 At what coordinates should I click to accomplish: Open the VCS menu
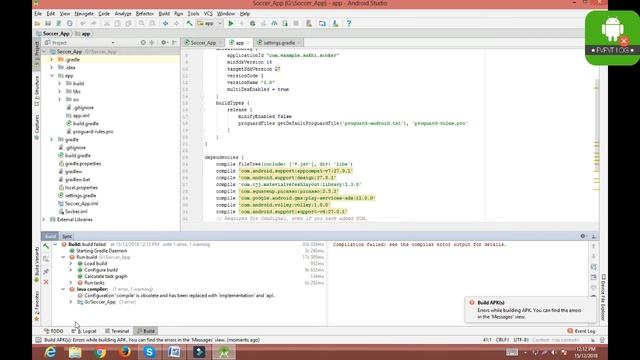click(208, 13)
